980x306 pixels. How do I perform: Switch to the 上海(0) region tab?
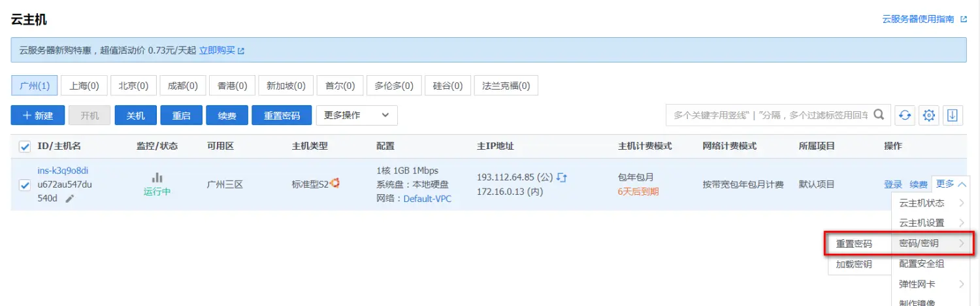(x=84, y=86)
